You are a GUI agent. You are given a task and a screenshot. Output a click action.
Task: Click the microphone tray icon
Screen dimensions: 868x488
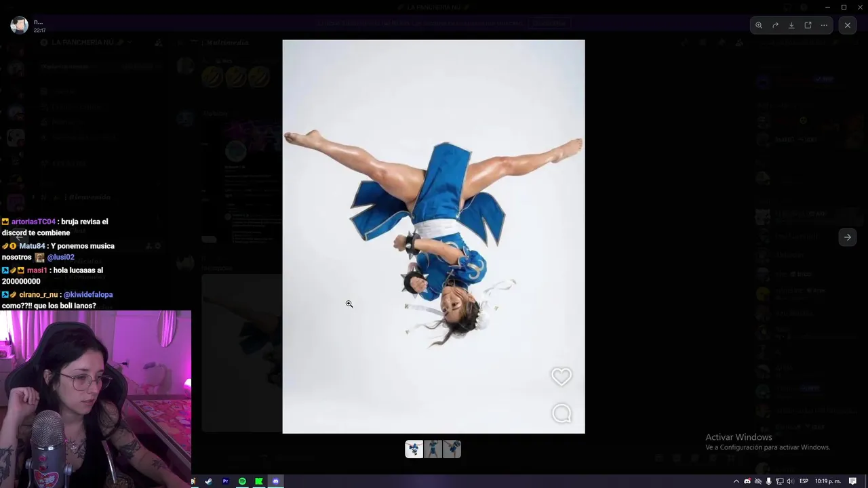pyautogui.click(x=768, y=481)
